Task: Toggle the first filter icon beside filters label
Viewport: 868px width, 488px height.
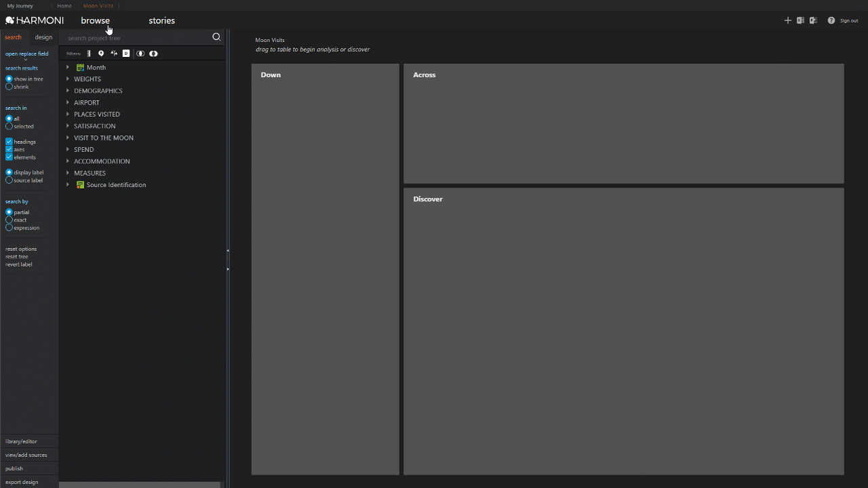Action: click(89, 54)
